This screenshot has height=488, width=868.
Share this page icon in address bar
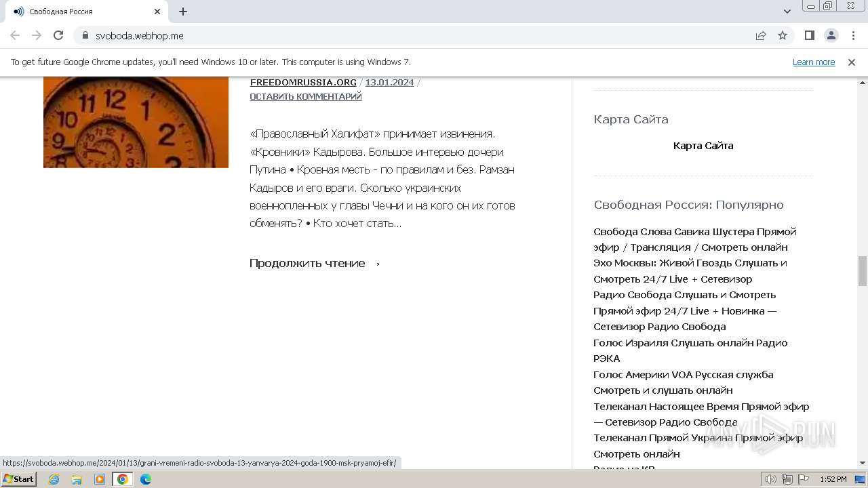point(761,35)
